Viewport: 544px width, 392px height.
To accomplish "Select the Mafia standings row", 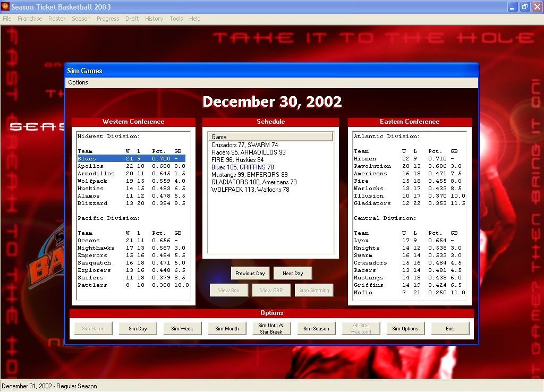I will 410,293.
